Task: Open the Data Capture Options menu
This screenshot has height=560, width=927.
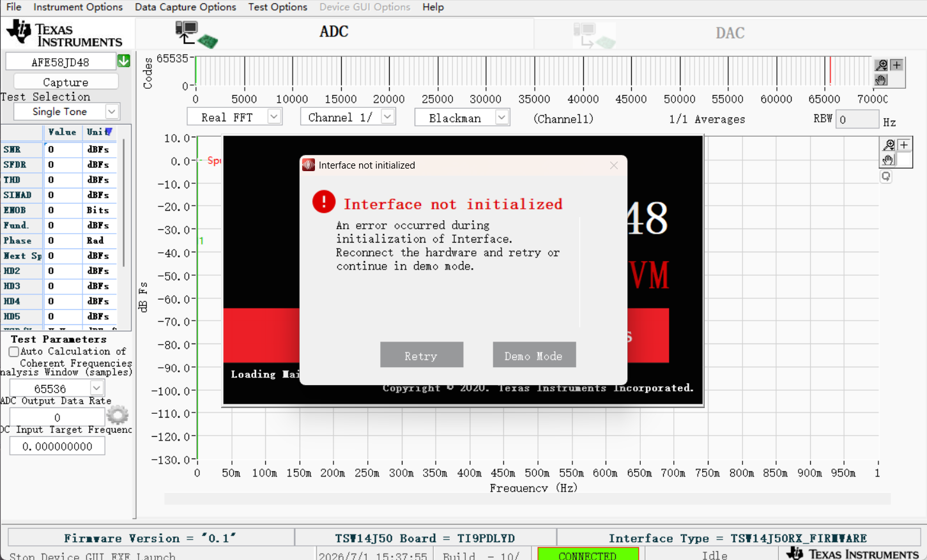Action: click(185, 7)
